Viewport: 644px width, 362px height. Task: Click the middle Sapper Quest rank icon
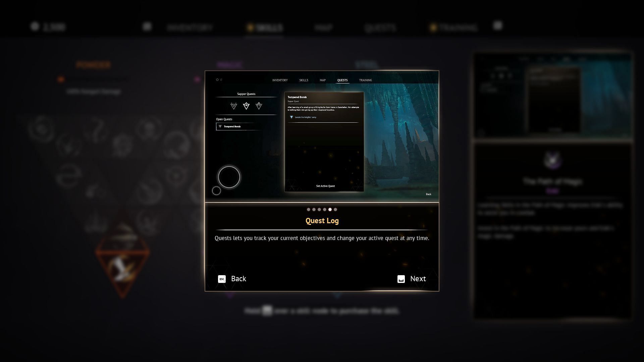pos(246,105)
